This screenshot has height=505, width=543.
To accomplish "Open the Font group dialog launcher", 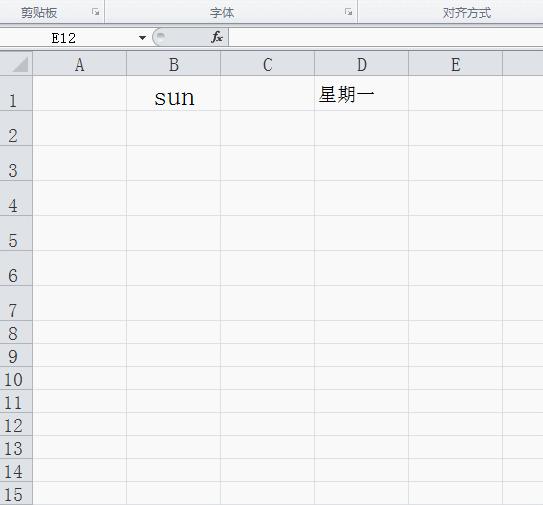I will point(348,12).
